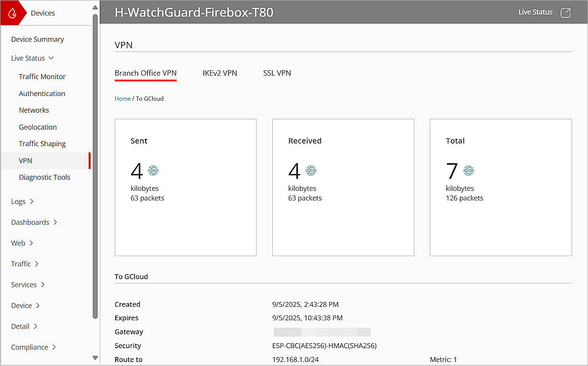Expand the Dashboards menu chevron
Screen dimensions: 588x366
[x=55, y=222]
